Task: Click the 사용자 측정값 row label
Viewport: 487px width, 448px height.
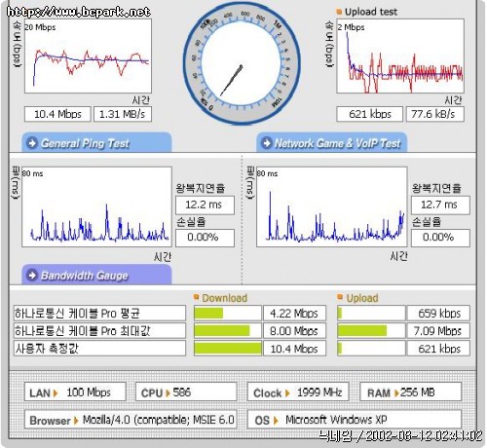Action: coord(99,348)
